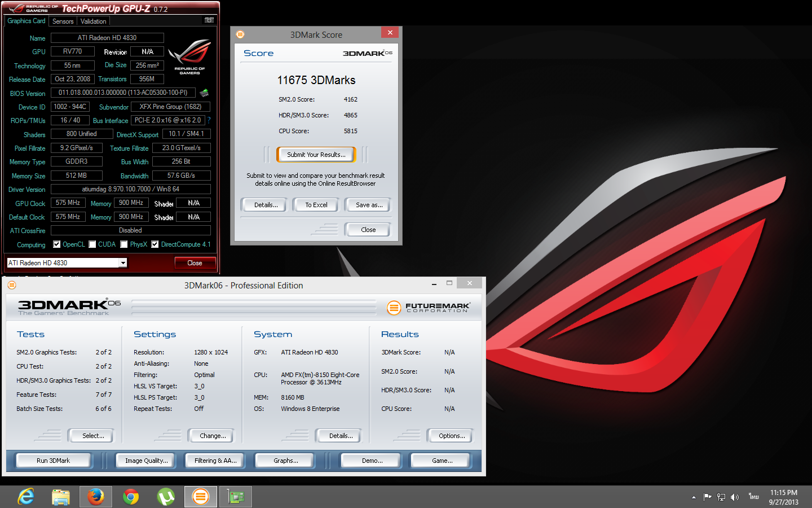Open the taskbar clock showing 11:15 PM

[784, 497]
